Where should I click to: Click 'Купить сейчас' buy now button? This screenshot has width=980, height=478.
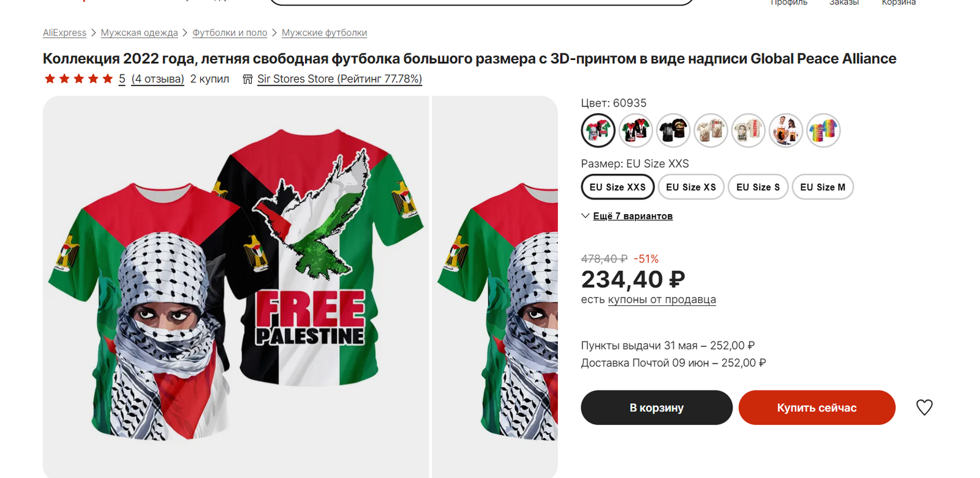(816, 408)
